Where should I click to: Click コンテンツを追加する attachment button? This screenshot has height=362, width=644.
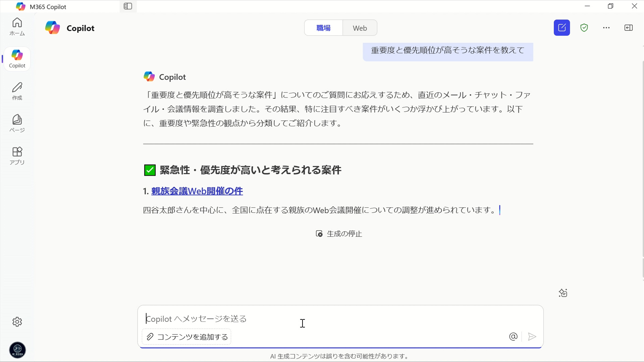[186, 337]
